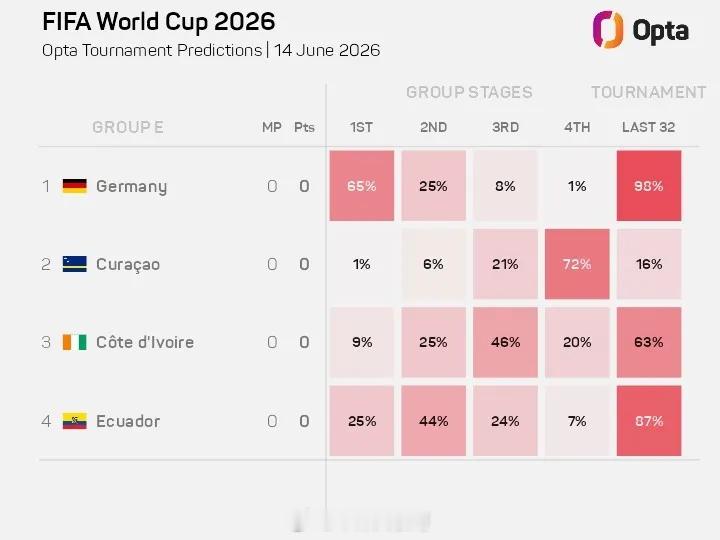
Task: Open the Ecuador team name
Action: tap(128, 421)
